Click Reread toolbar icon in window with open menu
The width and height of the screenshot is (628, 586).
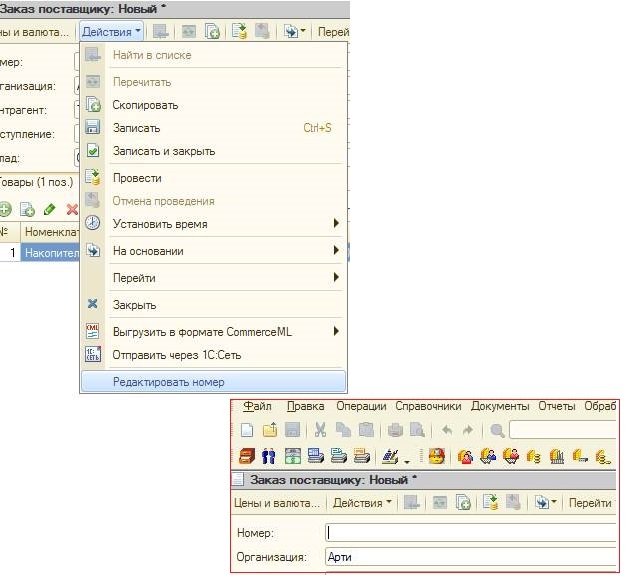pyautogui.click(x=189, y=31)
